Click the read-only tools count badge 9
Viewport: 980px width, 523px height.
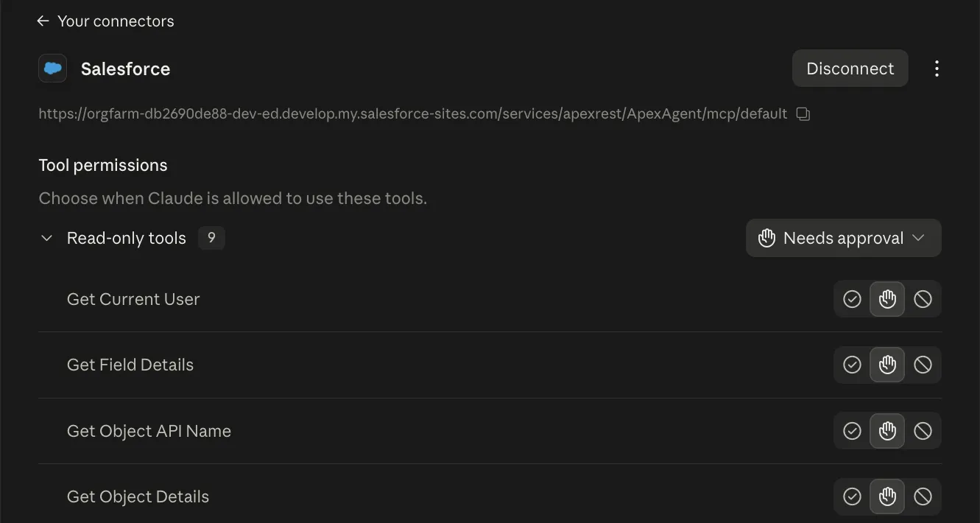click(x=211, y=238)
